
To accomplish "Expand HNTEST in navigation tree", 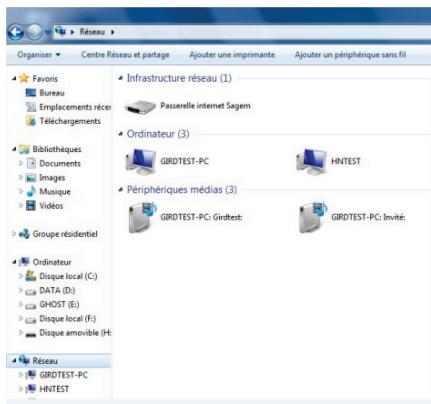I will pyautogui.click(x=21, y=389).
